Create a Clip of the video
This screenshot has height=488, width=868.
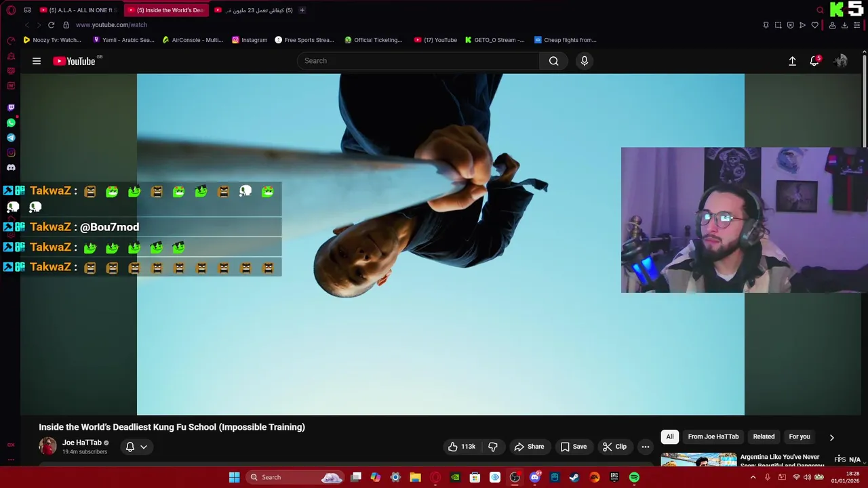click(615, 447)
